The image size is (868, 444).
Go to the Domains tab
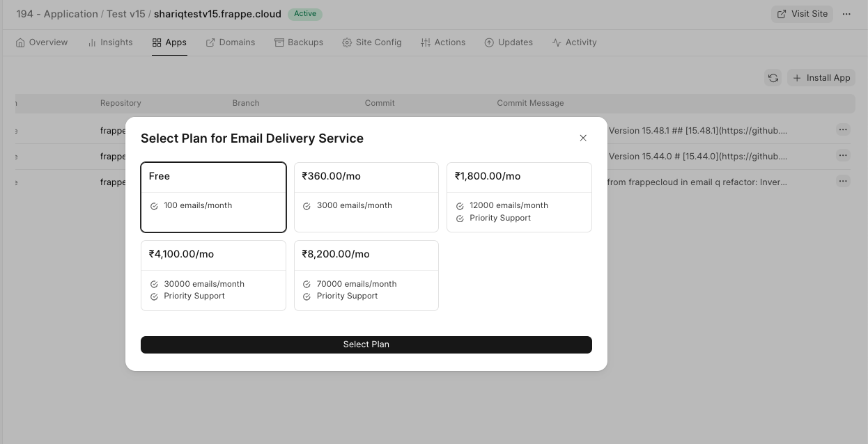click(x=231, y=42)
